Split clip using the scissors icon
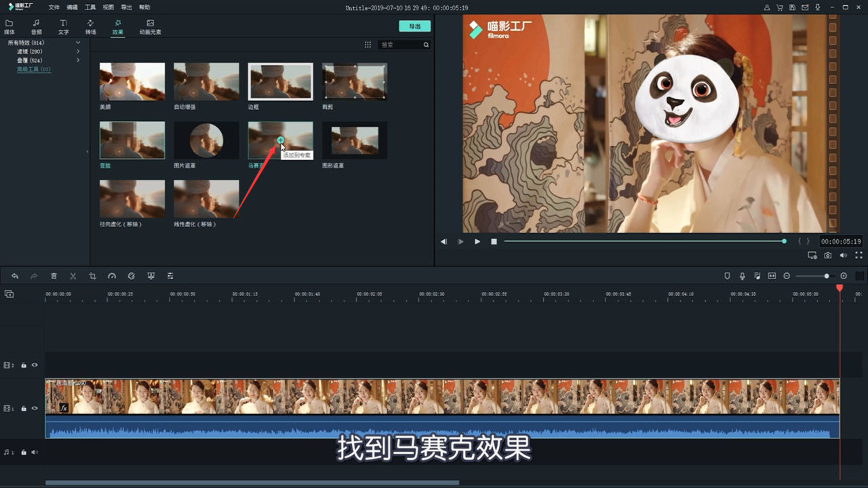 coord(73,276)
